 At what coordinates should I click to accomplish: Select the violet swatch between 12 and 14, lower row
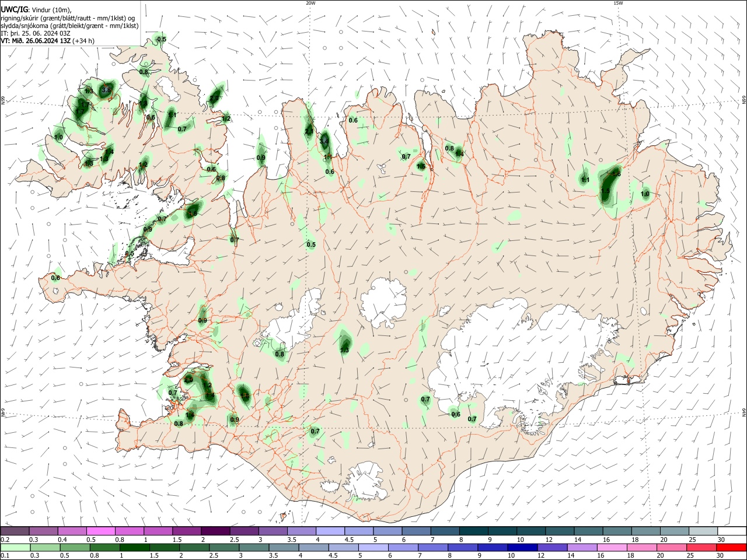click(x=552, y=547)
